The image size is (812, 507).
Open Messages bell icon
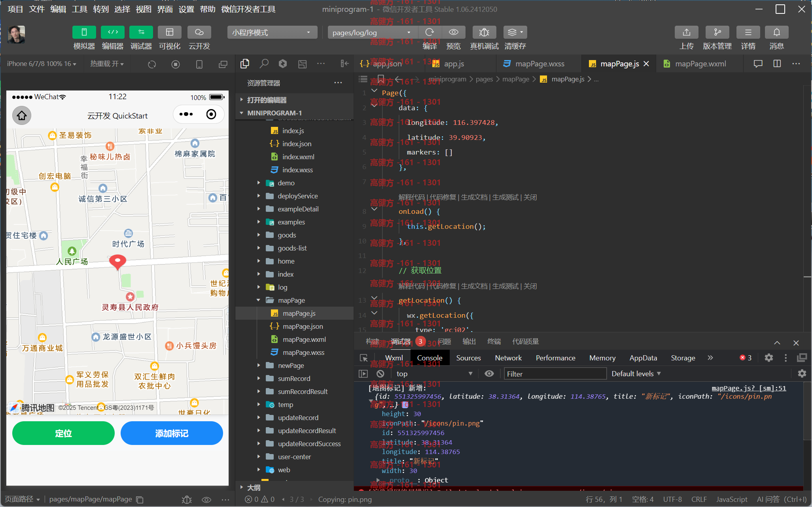point(776,32)
